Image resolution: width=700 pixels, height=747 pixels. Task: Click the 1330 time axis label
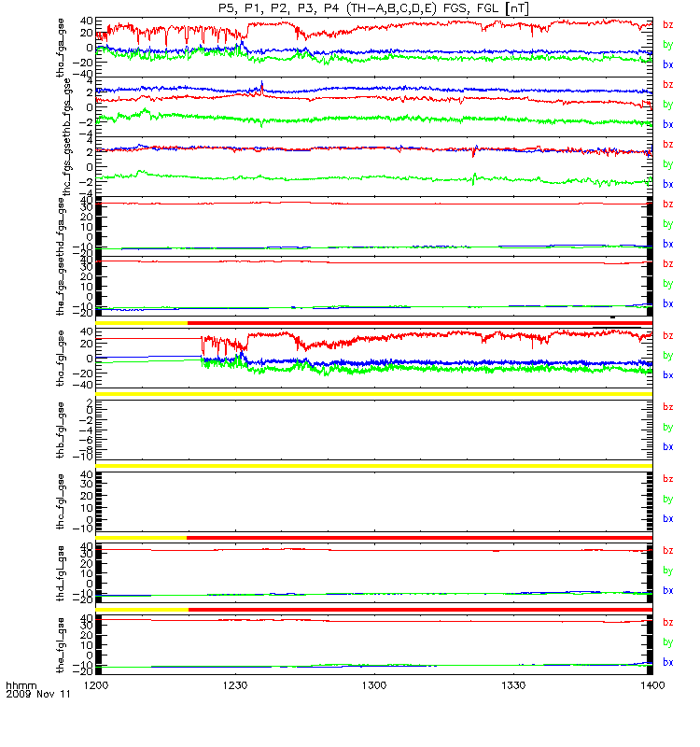pos(513,685)
